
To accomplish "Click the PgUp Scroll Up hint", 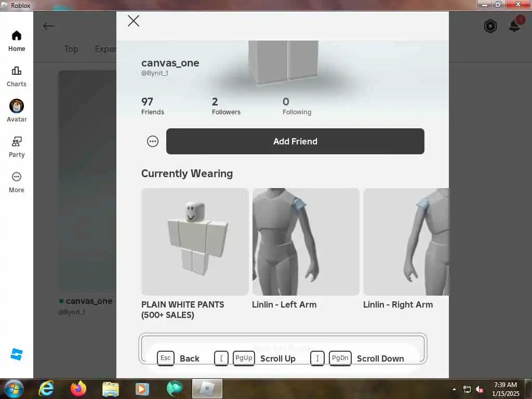I will point(264,358).
